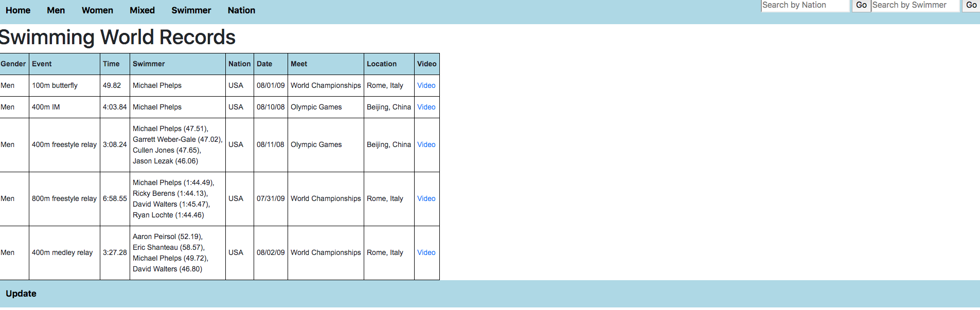Click Go button beside Search by Nation
This screenshot has height=310, width=980.
(x=861, y=6)
